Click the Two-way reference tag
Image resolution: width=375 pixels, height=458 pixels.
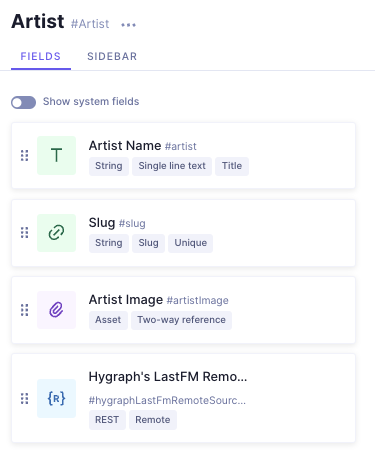[x=181, y=320]
